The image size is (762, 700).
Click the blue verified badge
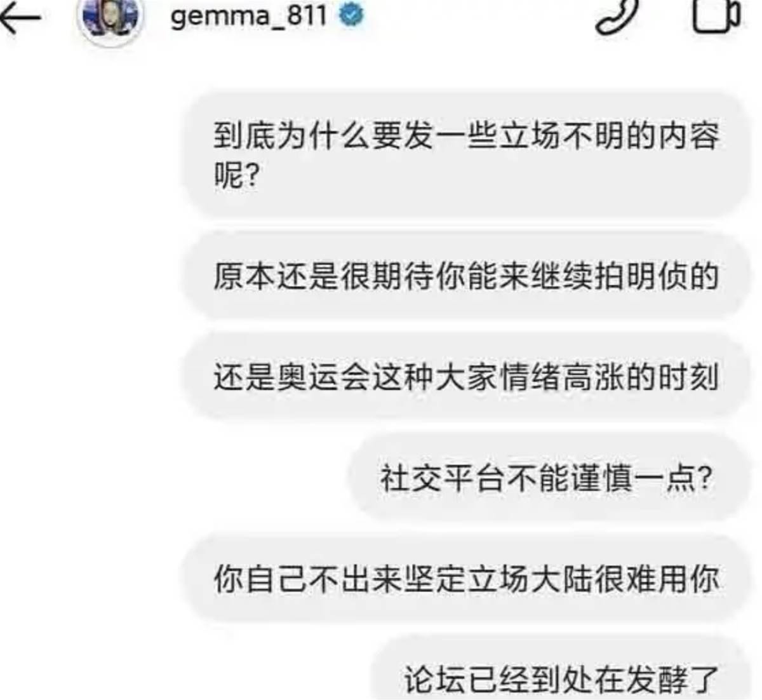[352, 15]
